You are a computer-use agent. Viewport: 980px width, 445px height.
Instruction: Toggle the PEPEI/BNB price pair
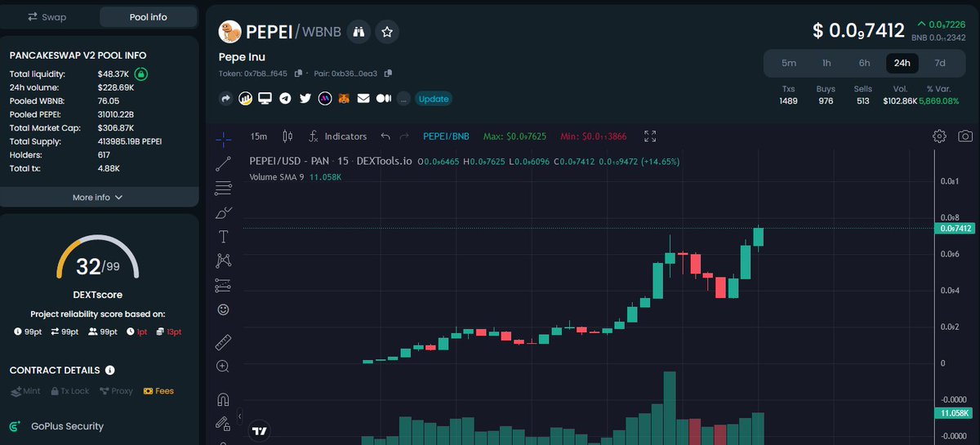pyautogui.click(x=446, y=136)
